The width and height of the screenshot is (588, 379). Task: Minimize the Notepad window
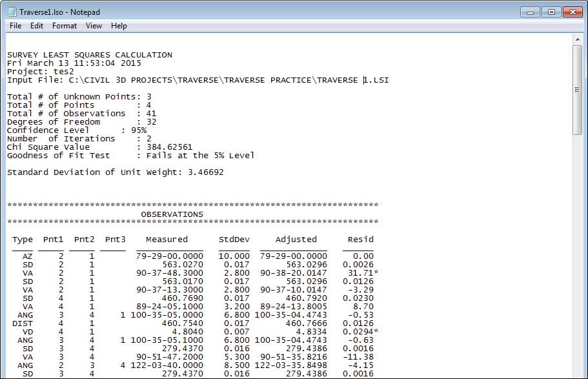(x=531, y=12)
